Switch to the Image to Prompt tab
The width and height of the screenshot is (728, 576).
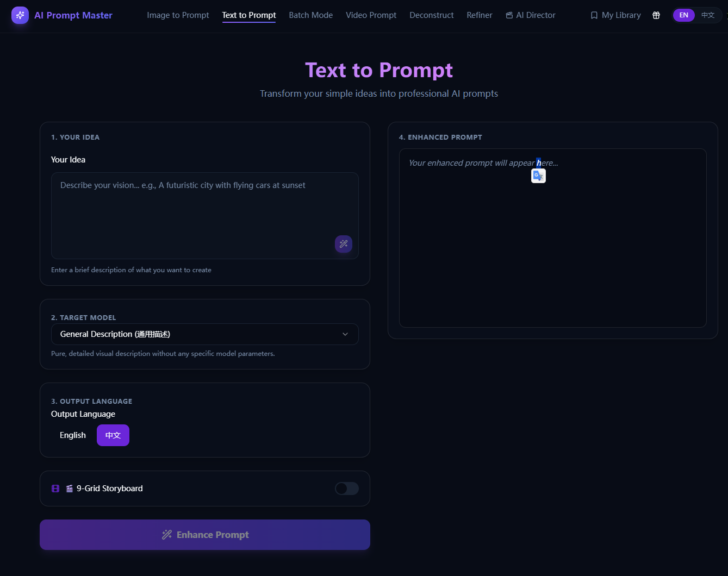[x=178, y=15]
